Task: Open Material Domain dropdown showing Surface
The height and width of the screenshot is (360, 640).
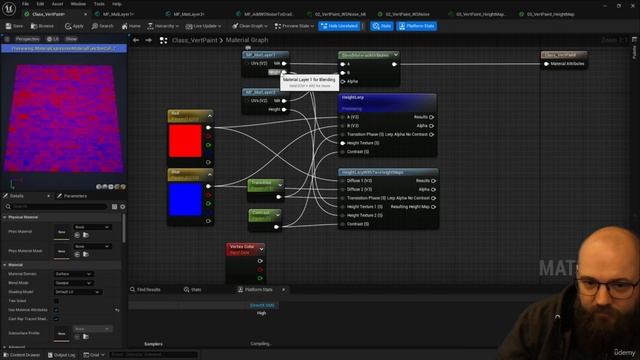Action: [x=73, y=274]
